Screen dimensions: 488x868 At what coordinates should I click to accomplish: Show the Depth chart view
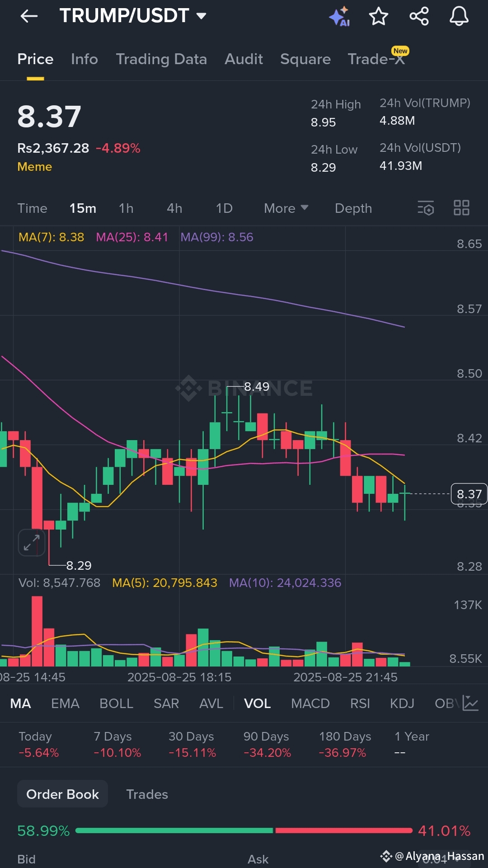point(353,208)
